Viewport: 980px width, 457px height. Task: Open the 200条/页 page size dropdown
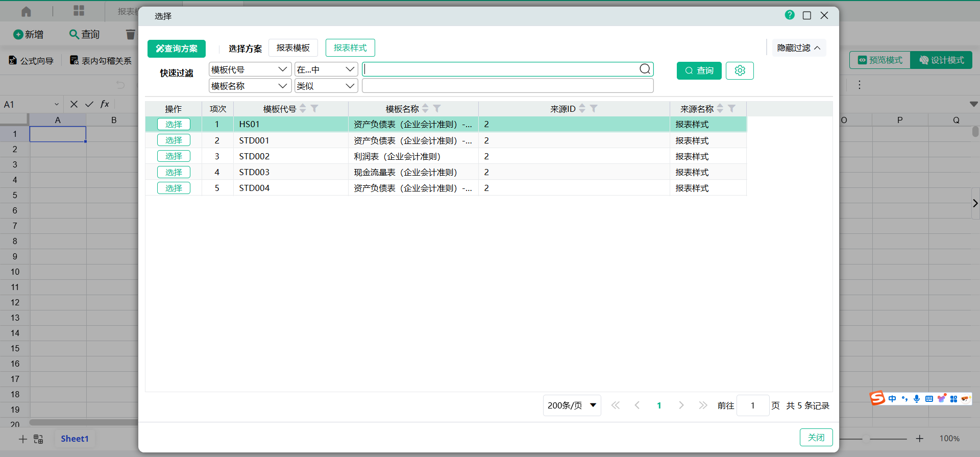[572, 405]
